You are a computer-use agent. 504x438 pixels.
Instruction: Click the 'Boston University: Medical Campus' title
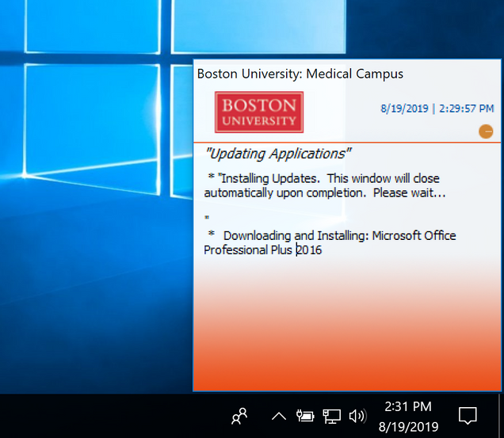(x=300, y=74)
